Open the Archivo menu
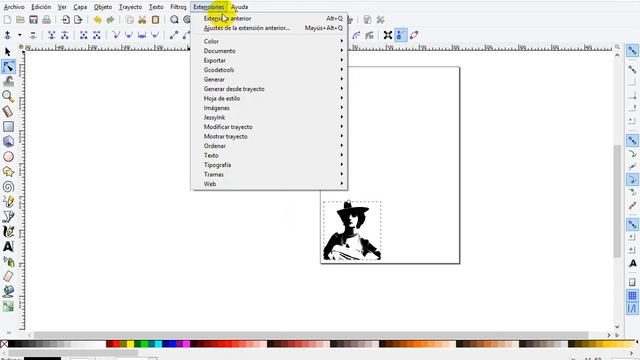Viewport: 640px width, 360px height. pos(14,7)
